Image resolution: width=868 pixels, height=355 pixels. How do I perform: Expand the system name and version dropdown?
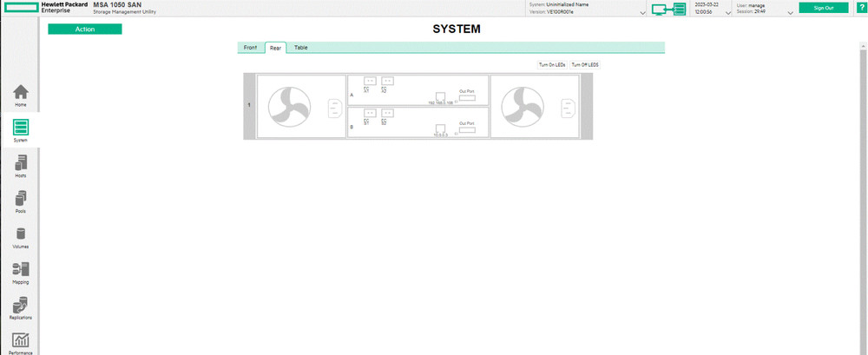(x=642, y=13)
